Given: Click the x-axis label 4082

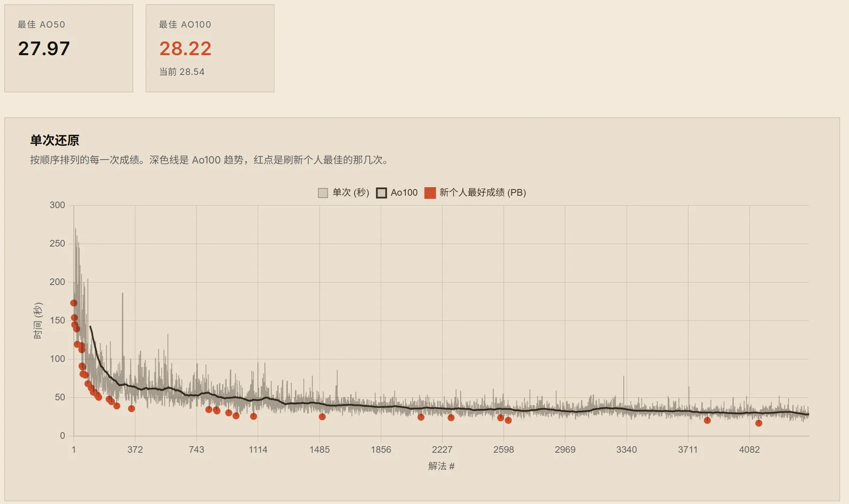Looking at the screenshot, I should coord(749,449).
